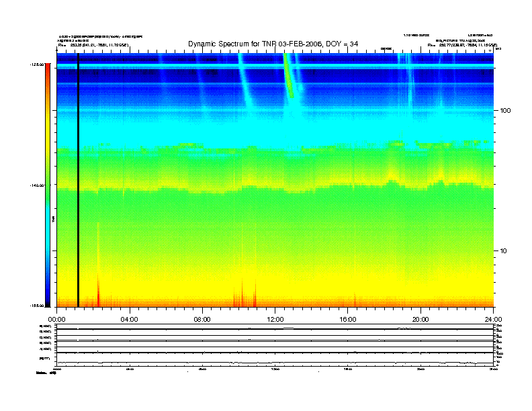
Task: Click the 00:00 time axis label
Action: point(56,320)
